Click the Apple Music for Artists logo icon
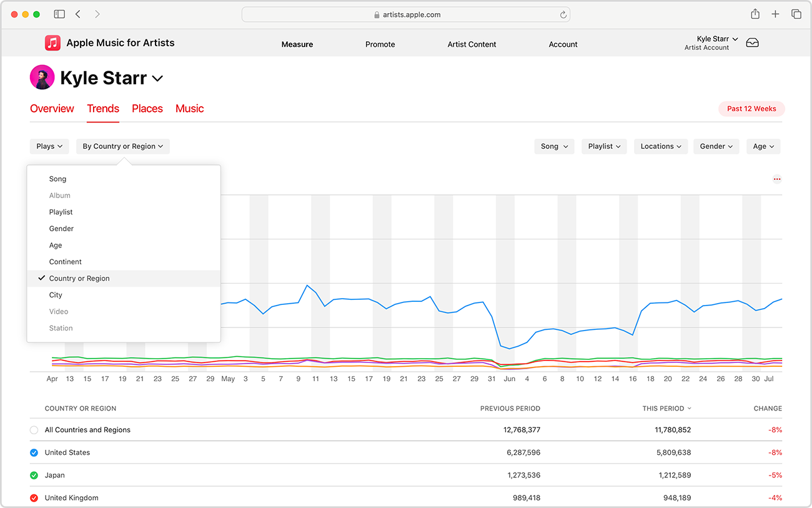The width and height of the screenshot is (812, 508). (x=52, y=43)
